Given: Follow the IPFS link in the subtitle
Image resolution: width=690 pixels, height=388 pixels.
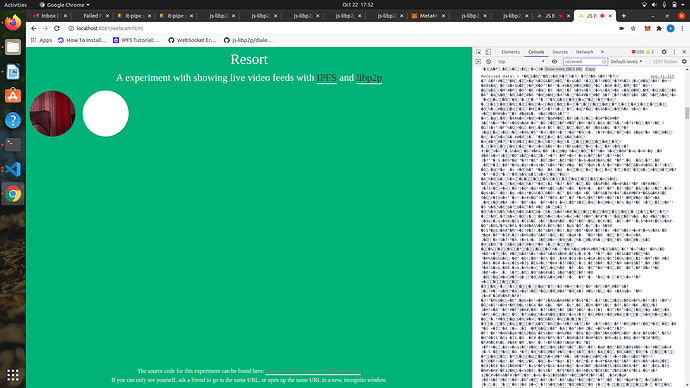Looking at the screenshot, I should point(327,78).
